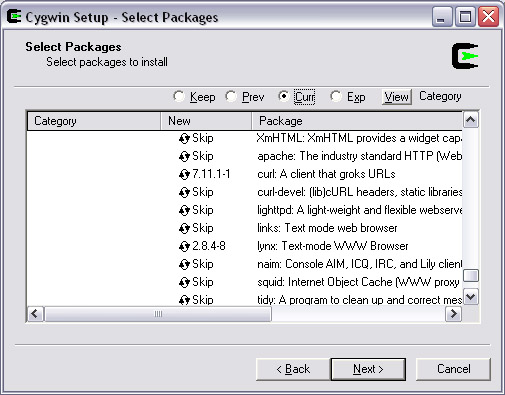505x395 pixels.
Task: Select the Exp radio button
Action: coord(336,97)
